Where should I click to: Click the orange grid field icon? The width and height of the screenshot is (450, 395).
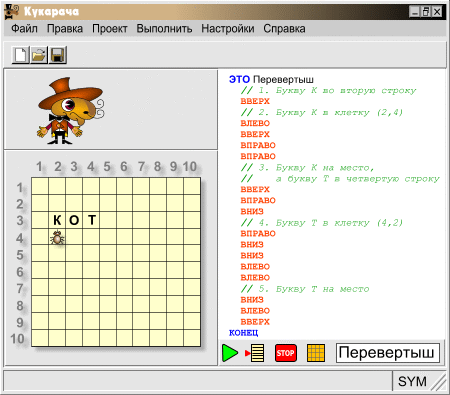316,353
